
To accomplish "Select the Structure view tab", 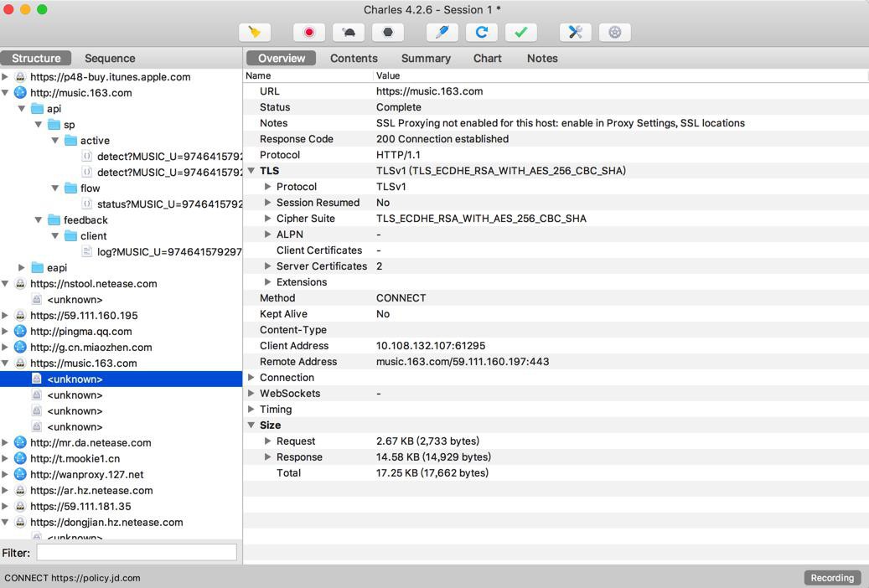I will [x=36, y=58].
